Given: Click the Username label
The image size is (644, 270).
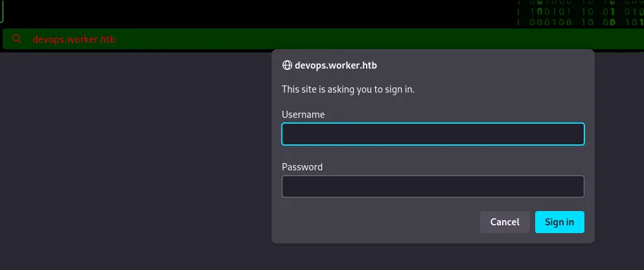Looking at the screenshot, I should [303, 115].
